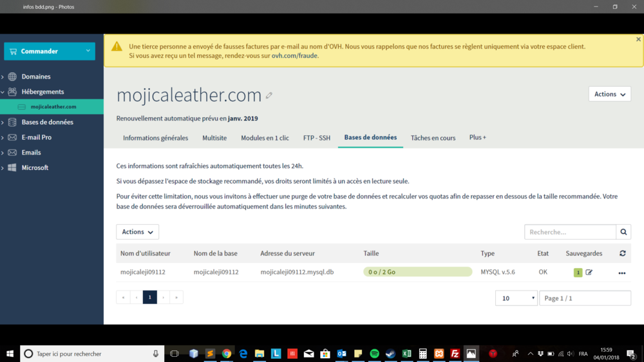The image size is (644, 362).
Task: Click the MYSQL v.5.6 type cell
Action: (498, 272)
